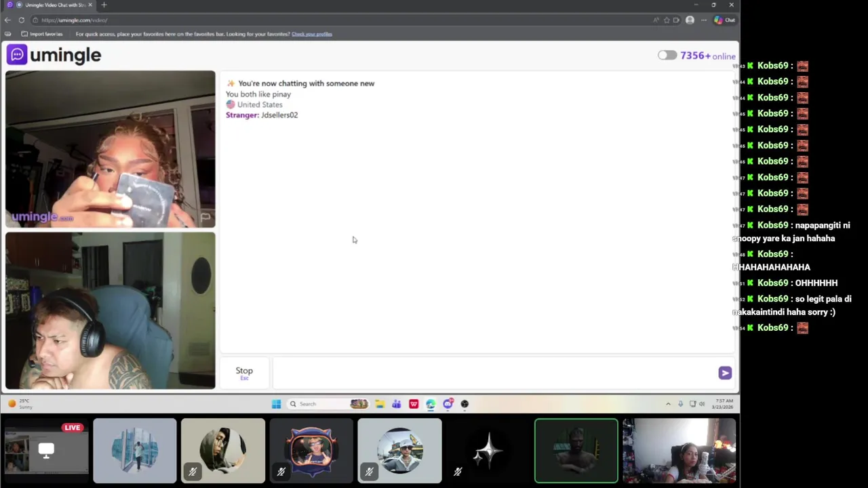Click the flag icon on stranger's video
This screenshot has height=488, width=868.
(x=205, y=218)
